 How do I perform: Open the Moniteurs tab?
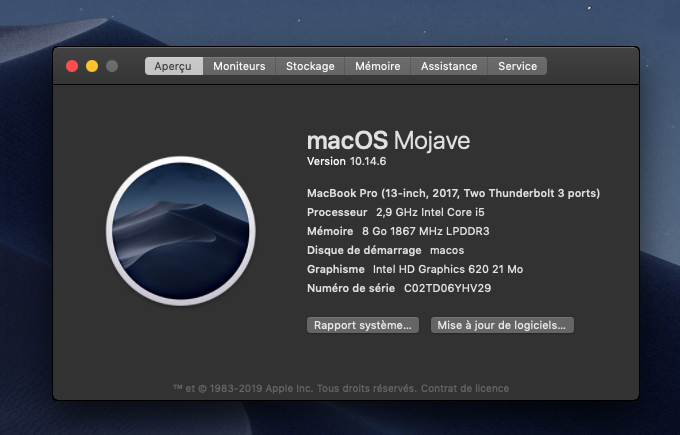239,66
